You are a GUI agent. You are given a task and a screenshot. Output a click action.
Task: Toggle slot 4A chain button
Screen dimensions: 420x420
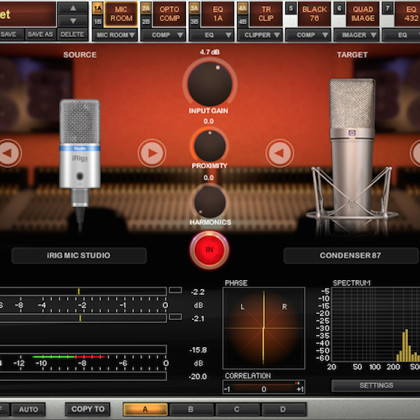pyautogui.click(x=243, y=8)
